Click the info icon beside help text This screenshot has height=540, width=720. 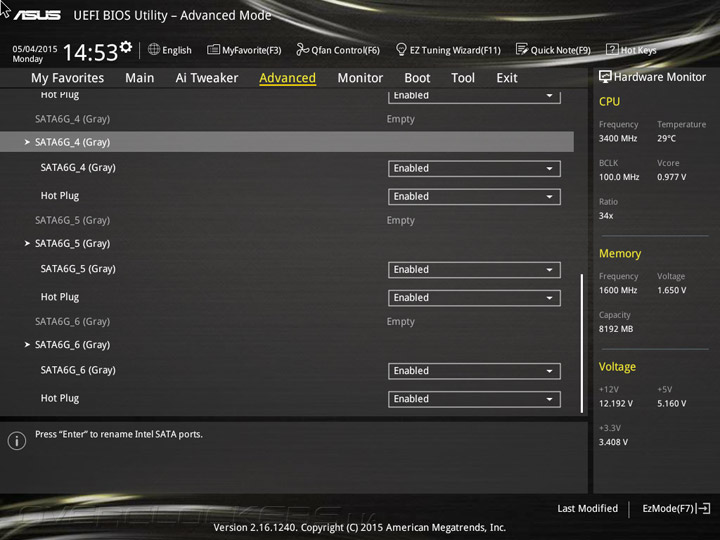click(x=17, y=441)
